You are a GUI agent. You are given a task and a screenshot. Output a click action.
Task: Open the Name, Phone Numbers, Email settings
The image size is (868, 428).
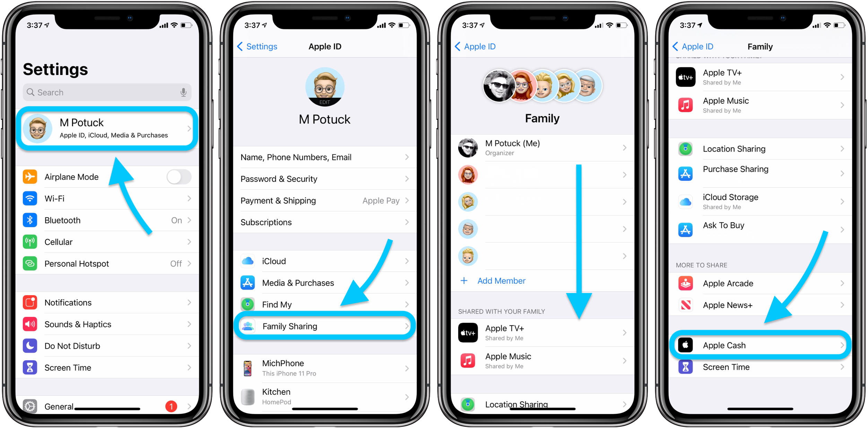point(325,157)
